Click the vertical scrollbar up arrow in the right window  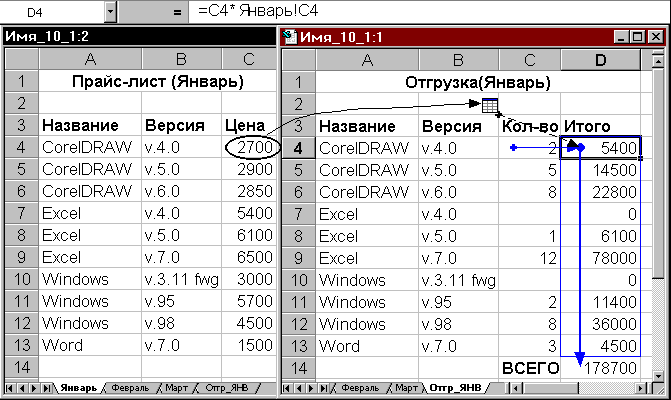[658, 61]
